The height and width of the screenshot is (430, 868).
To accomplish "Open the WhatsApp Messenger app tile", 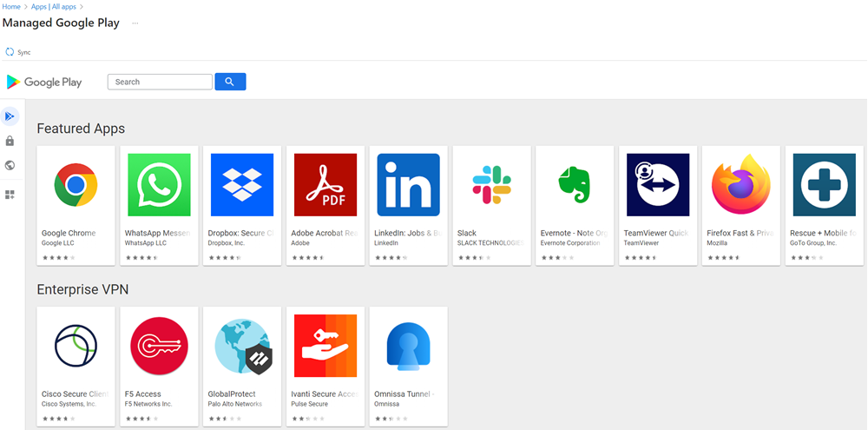I will point(159,185).
